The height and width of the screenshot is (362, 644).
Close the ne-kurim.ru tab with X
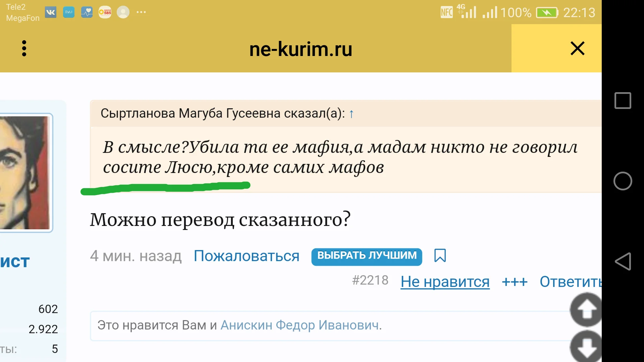pyautogui.click(x=577, y=49)
